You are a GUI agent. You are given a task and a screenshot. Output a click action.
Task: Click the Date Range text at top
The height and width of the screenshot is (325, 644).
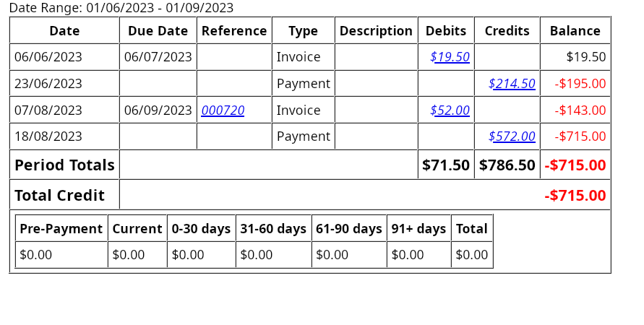coord(121,8)
